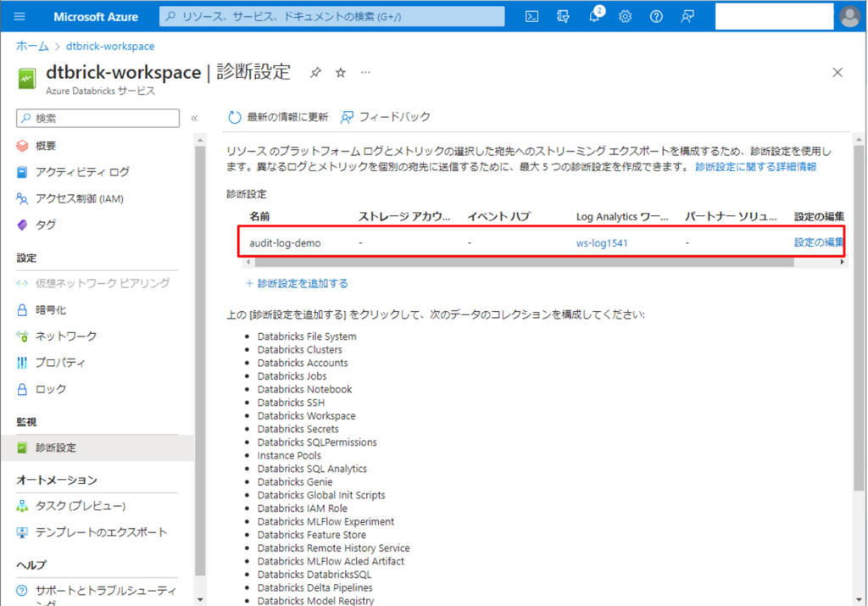Screen dimensions: 868x606
Task: Click the sidebar 検索 search field
Action: (102, 118)
